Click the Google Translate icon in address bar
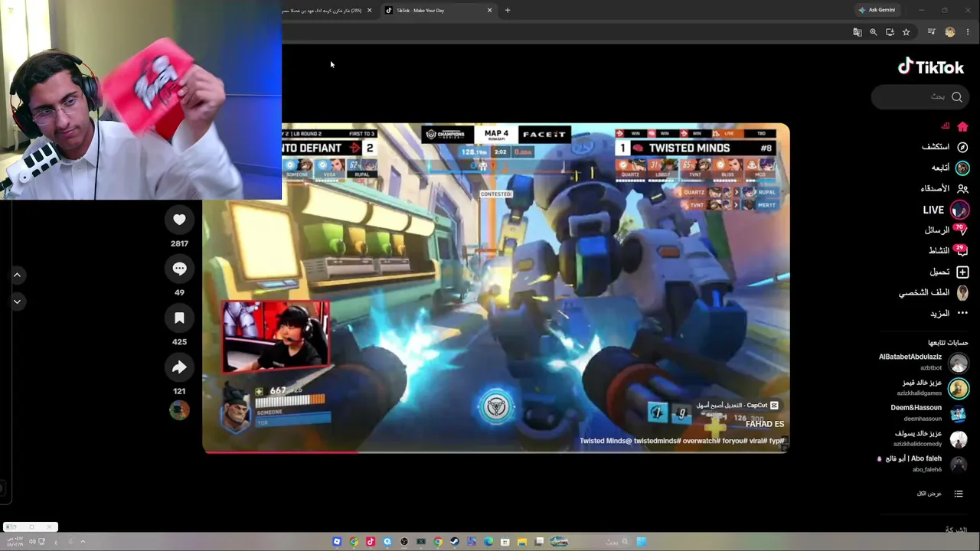 (857, 32)
